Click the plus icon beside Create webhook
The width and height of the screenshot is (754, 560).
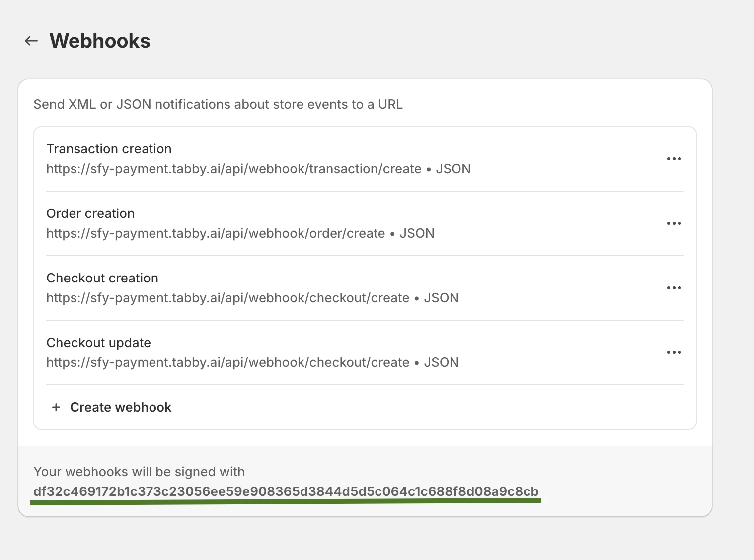tap(56, 407)
